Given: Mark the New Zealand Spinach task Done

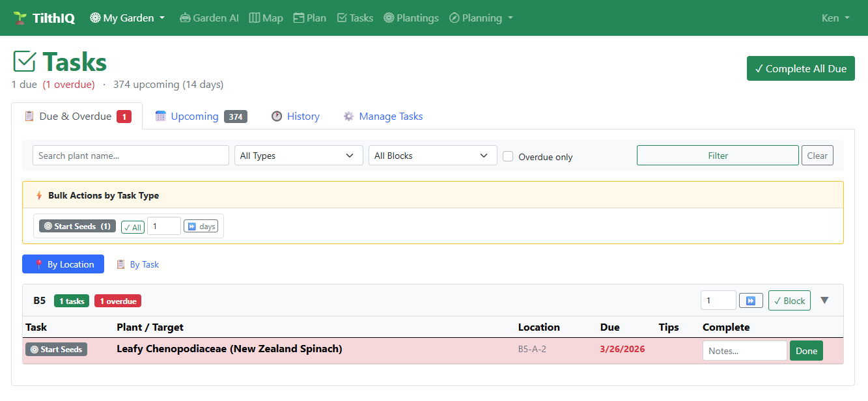Looking at the screenshot, I should pos(806,351).
